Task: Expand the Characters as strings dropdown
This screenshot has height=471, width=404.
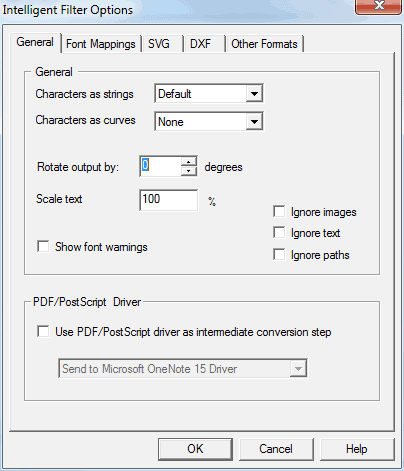Action: [254, 94]
